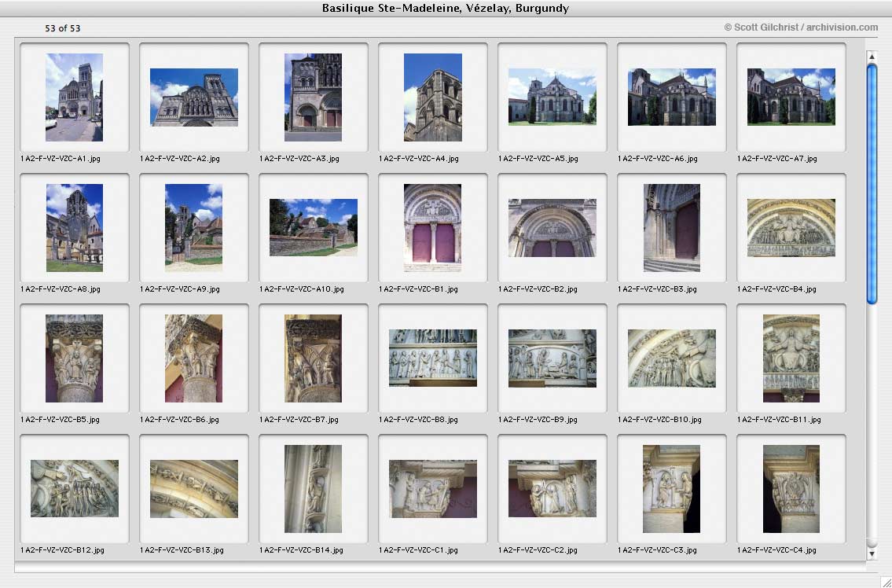Click filename label 1A2-F-VZ-VZC-B12.jpg
892x588 pixels.
tap(62, 549)
